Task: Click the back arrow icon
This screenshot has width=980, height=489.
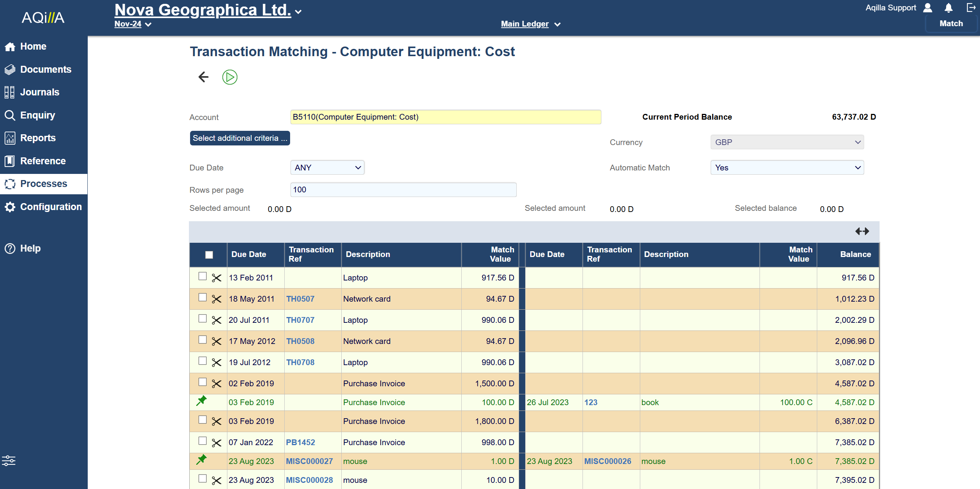Action: point(203,77)
